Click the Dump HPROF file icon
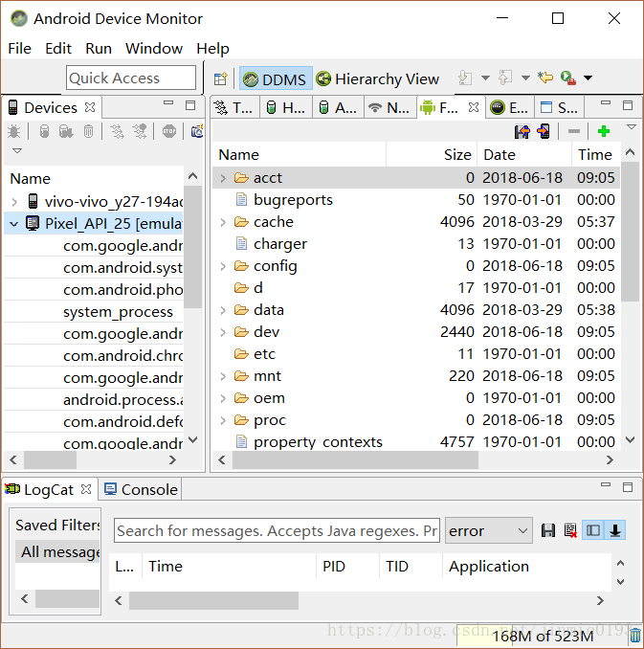644x649 pixels. pyautogui.click(x=66, y=132)
